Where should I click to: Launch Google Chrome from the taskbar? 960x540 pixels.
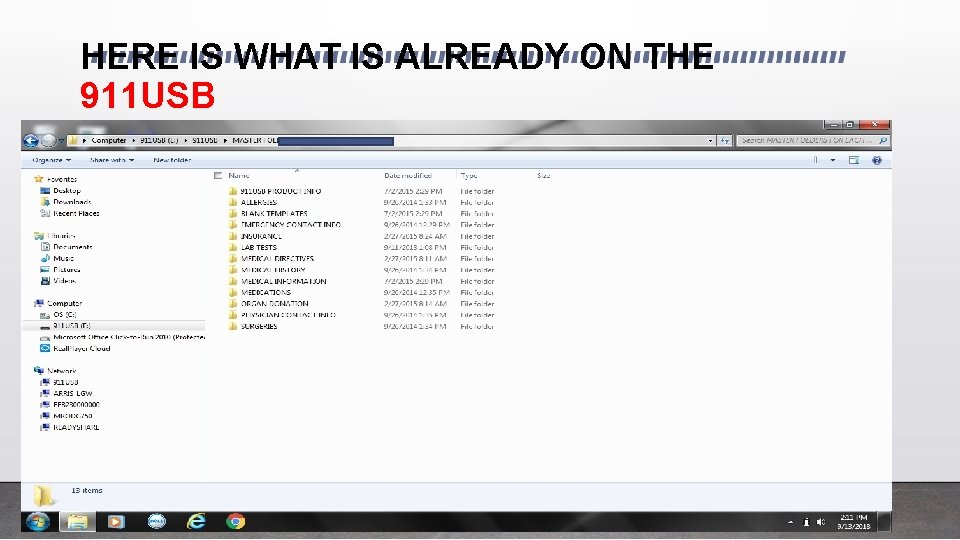236,522
